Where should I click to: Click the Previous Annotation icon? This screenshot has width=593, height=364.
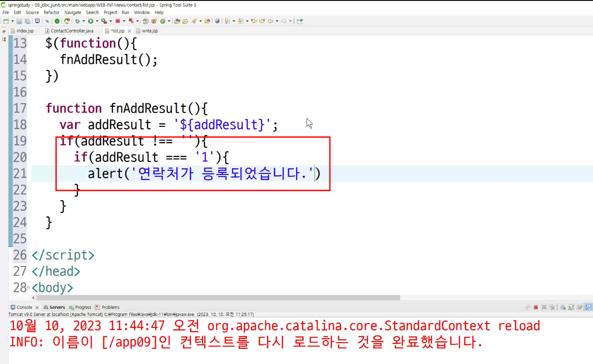pos(240,21)
